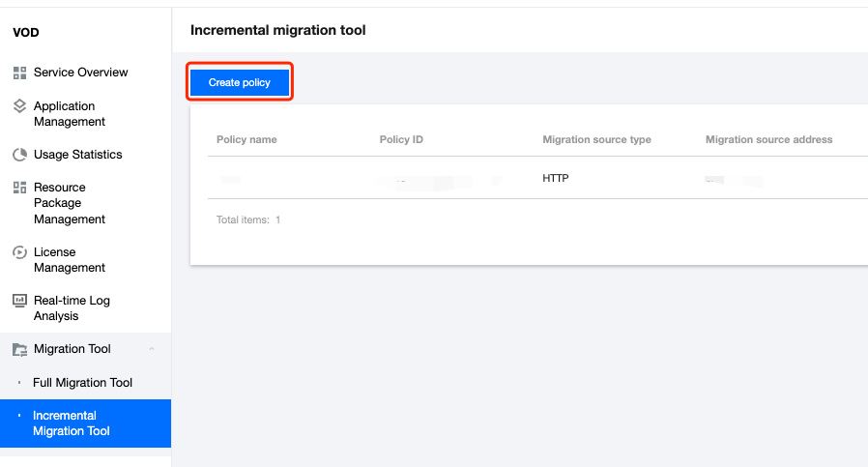Image resolution: width=868 pixels, height=467 pixels.
Task: Select Incremental Migration Tool menu item
Action: click(x=72, y=423)
